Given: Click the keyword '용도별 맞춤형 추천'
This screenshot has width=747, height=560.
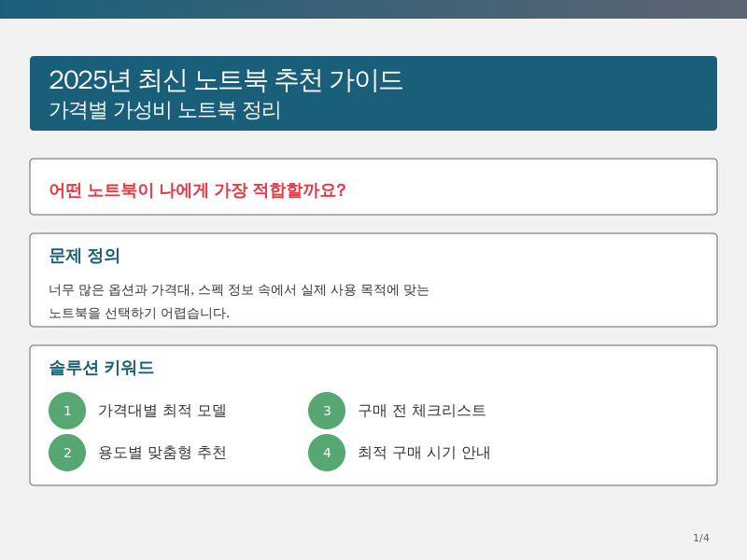Looking at the screenshot, I should [x=162, y=453].
